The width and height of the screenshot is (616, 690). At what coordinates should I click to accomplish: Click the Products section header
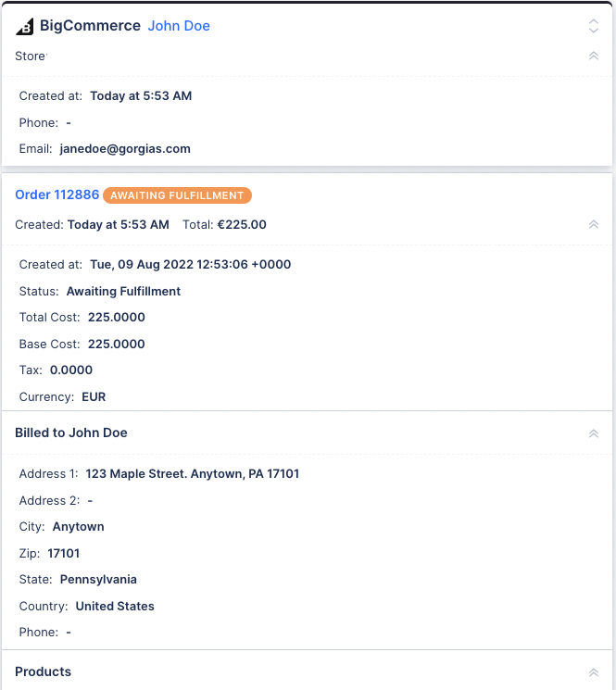pos(44,671)
